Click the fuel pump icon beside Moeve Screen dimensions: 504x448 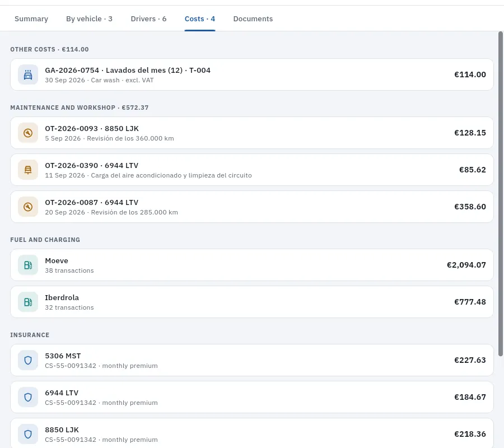point(28,265)
